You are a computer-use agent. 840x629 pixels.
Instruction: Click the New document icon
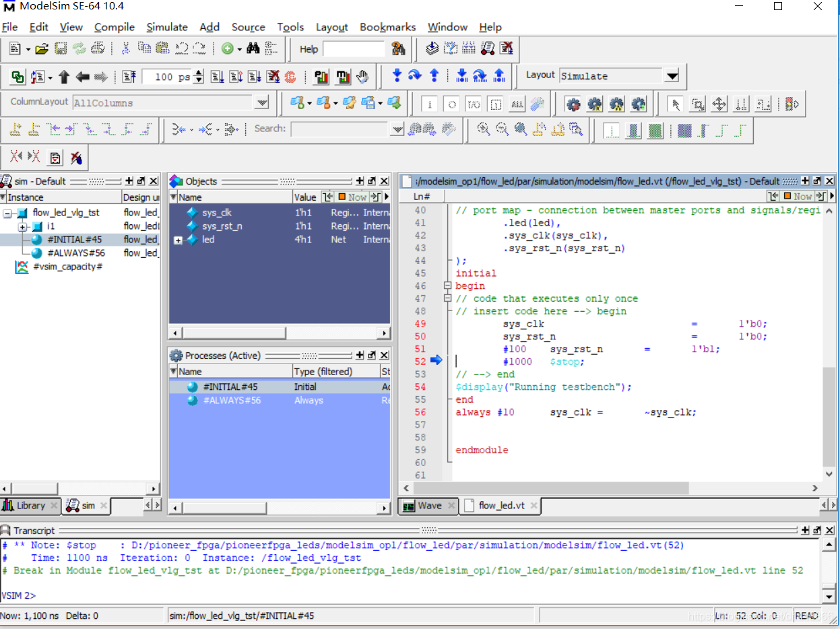(x=15, y=48)
